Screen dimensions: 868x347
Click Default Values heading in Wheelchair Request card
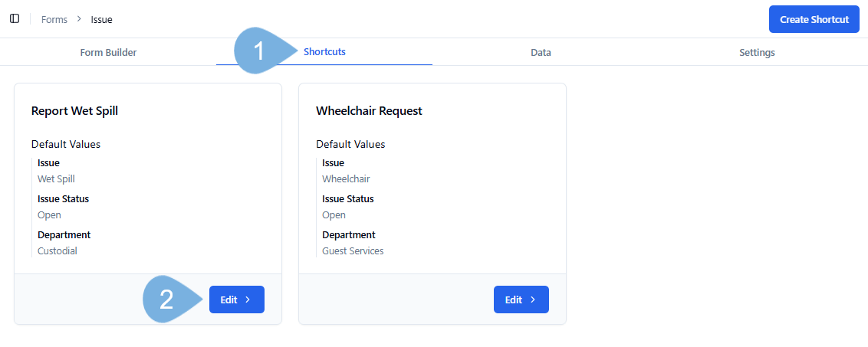pos(350,144)
